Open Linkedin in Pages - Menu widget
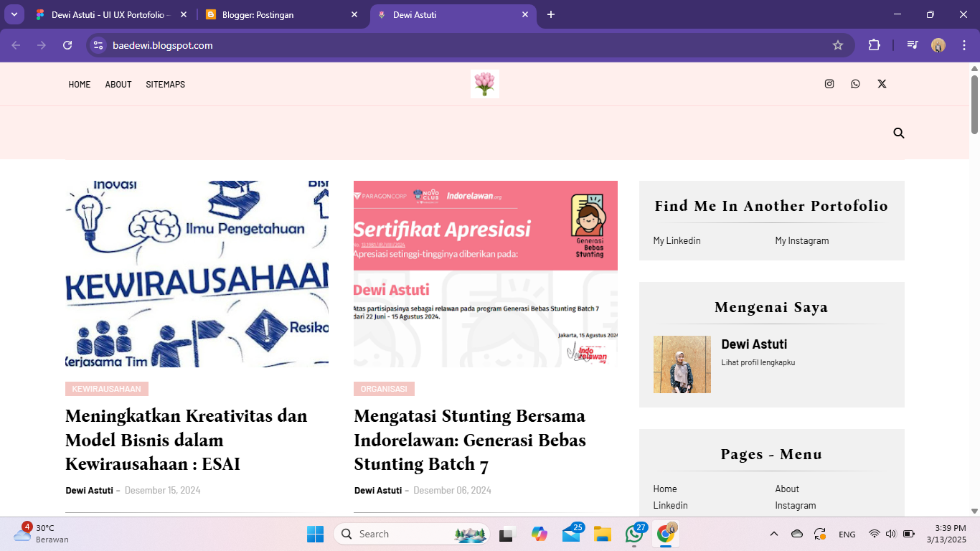 pos(670,505)
